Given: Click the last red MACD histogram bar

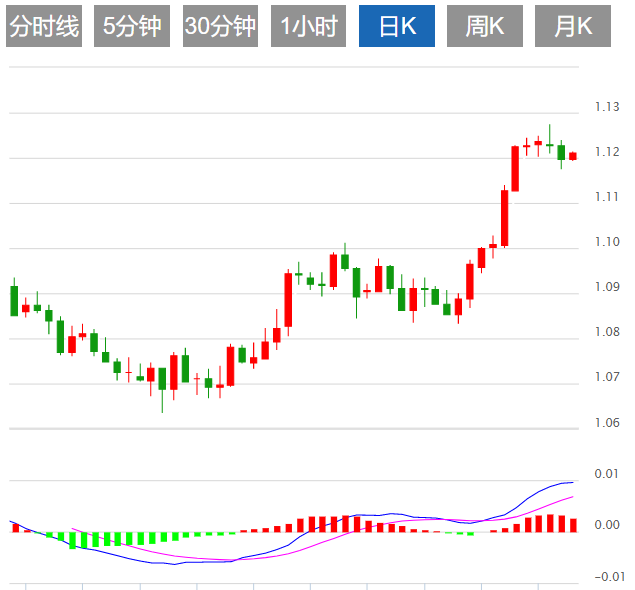Looking at the screenshot, I should [x=573, y=525].
